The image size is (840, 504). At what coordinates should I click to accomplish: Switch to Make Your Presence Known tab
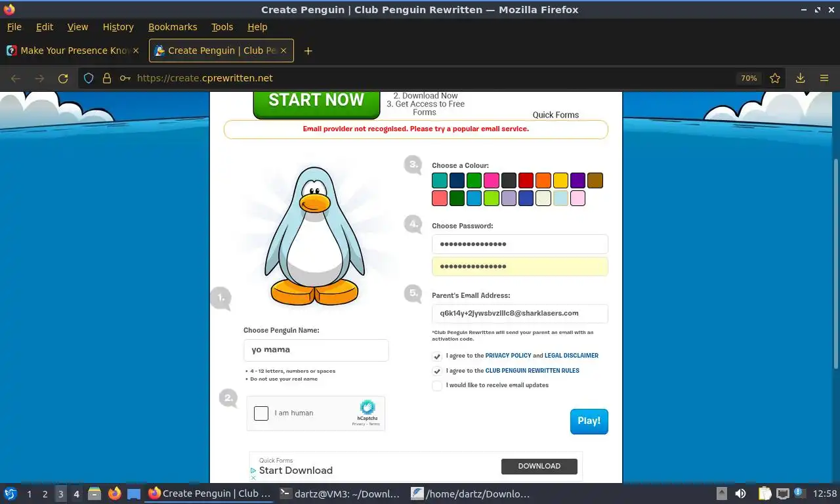73,51
